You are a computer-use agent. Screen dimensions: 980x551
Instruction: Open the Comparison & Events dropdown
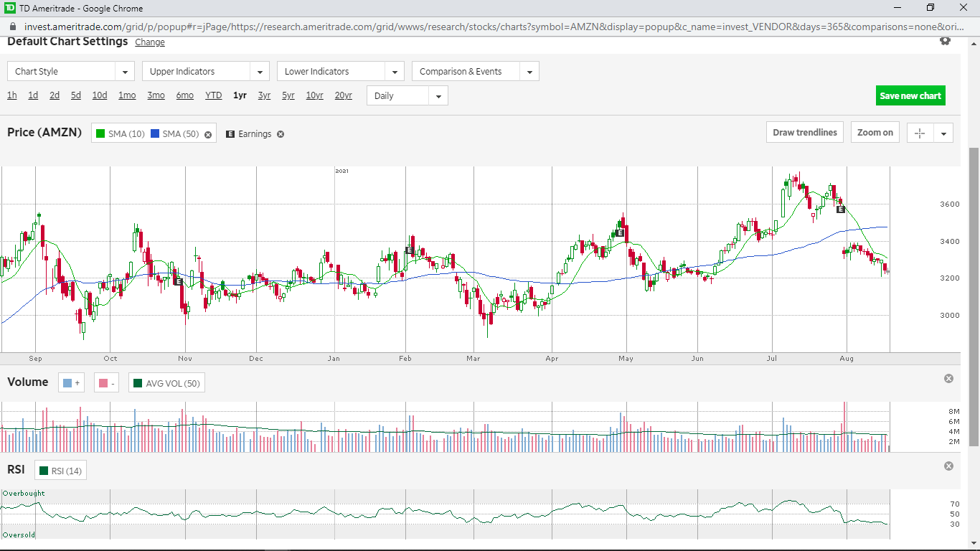pos(476,71)
